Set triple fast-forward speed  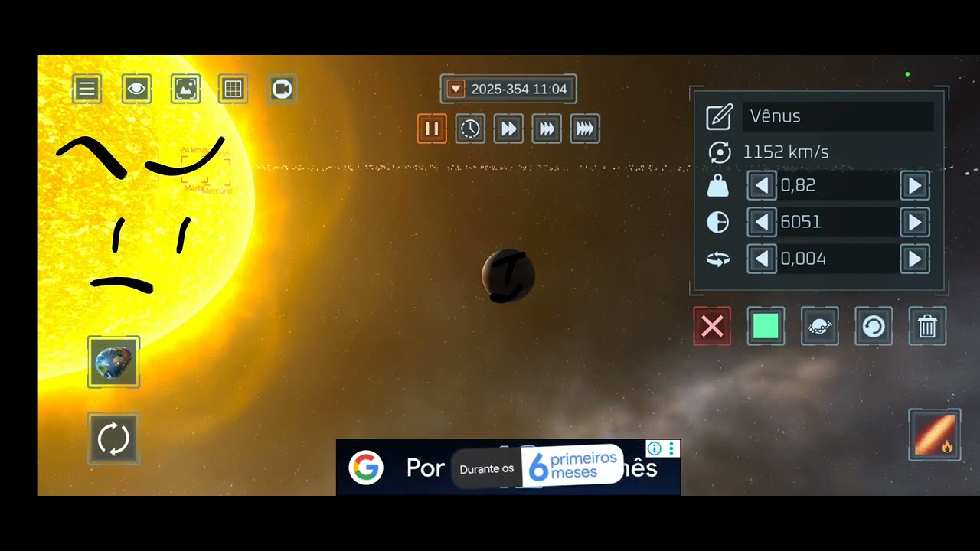pyautogui.click(x=547, y=129)
